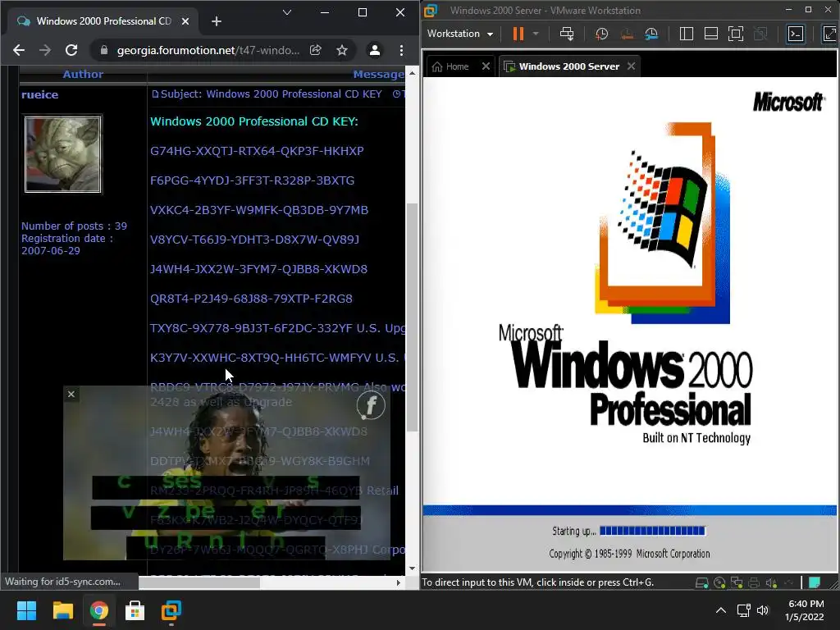Switch to VMware Workstation on the taskbar

(x=171, y=610)
